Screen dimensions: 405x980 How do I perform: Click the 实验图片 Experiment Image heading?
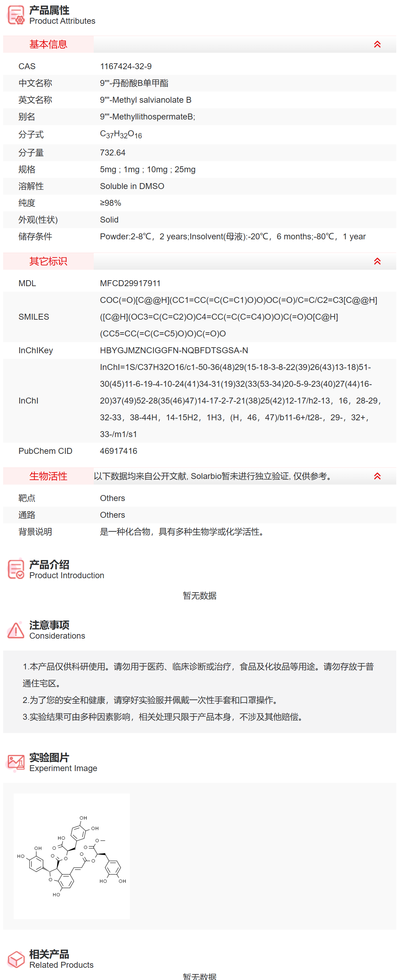63,762
